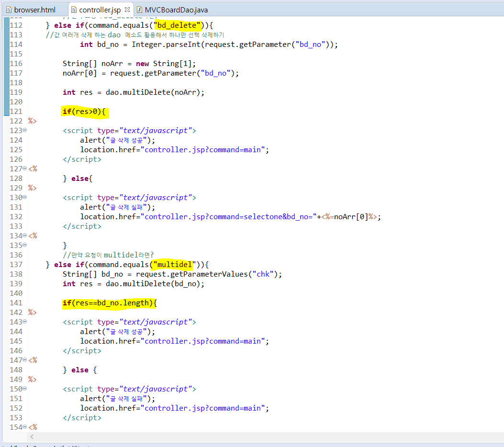This screenshot has width=504, height=447.
Task: Click Integer.parseInt on line 114
Action: [166, 45]
